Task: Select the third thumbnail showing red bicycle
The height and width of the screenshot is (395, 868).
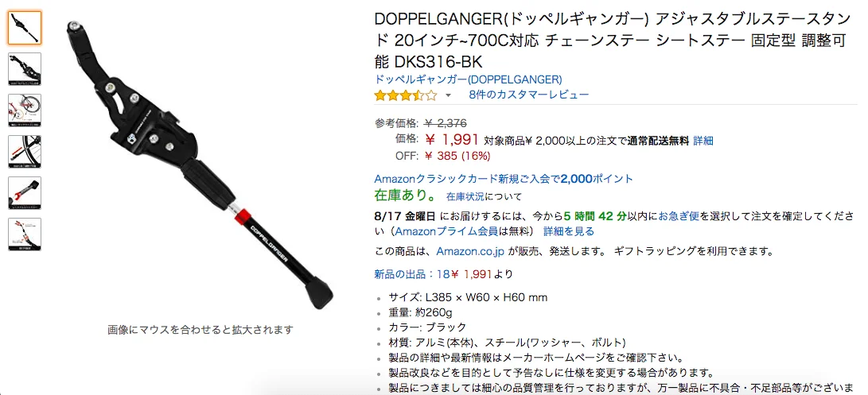Action: pyautogui.click(x=25, y=110)
